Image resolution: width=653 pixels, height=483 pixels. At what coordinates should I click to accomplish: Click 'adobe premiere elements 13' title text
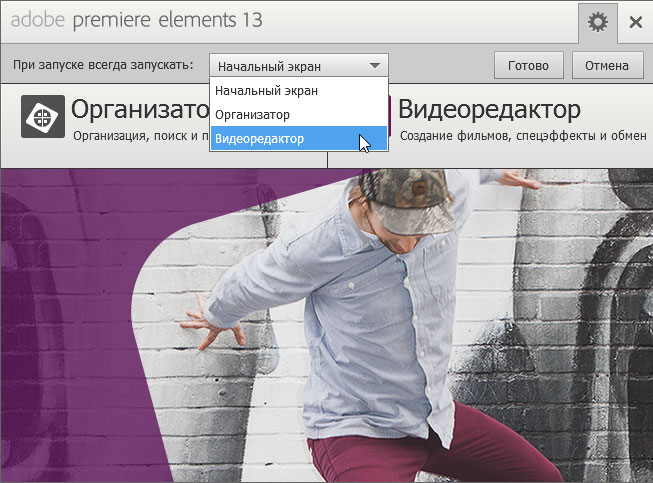click(x=137, y=20)
